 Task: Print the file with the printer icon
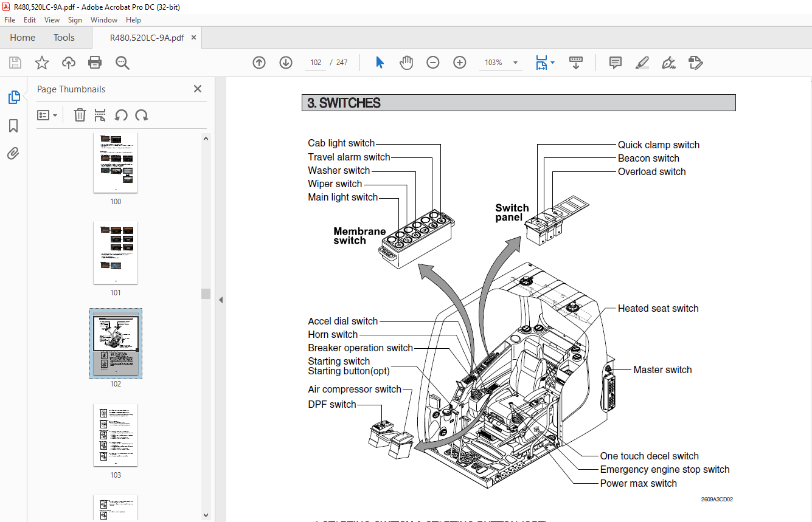click(x=95, y=63)
